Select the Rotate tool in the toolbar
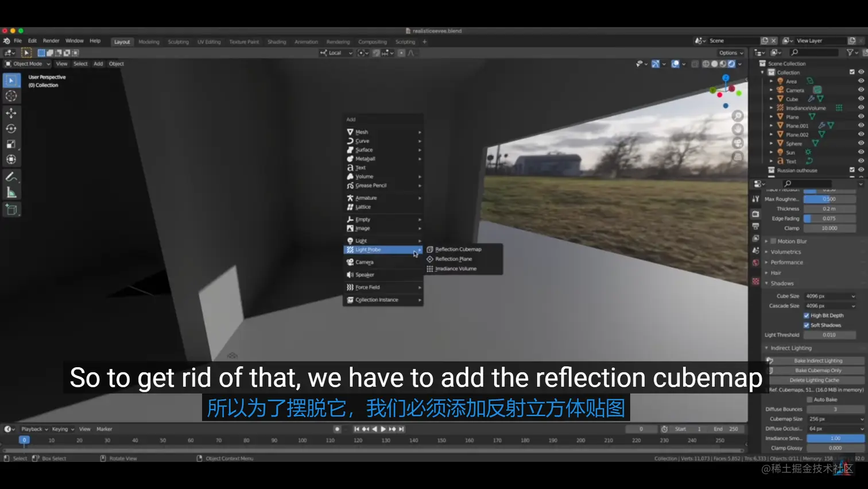 point(11,129)
